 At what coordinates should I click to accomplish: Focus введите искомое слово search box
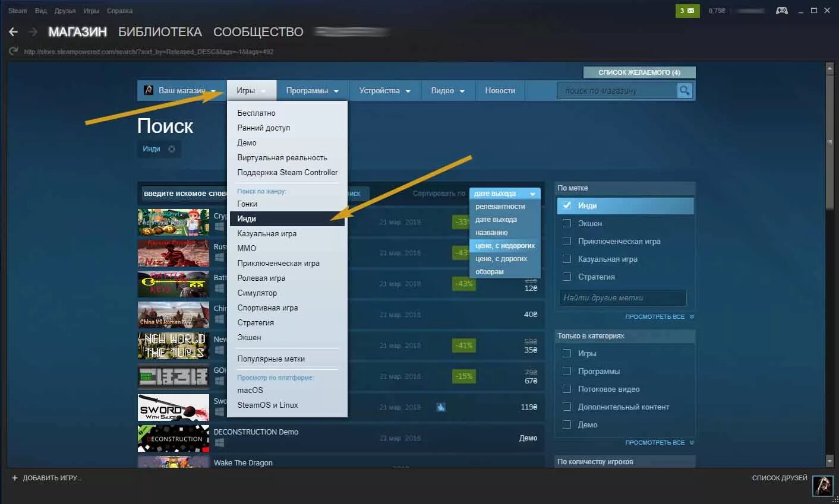[184, 194]
